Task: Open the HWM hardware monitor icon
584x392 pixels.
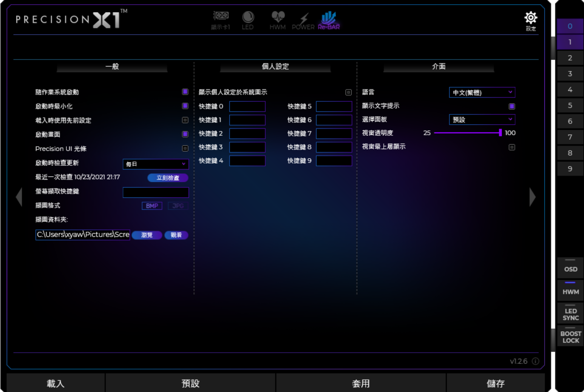Action: tap(278, 20)
